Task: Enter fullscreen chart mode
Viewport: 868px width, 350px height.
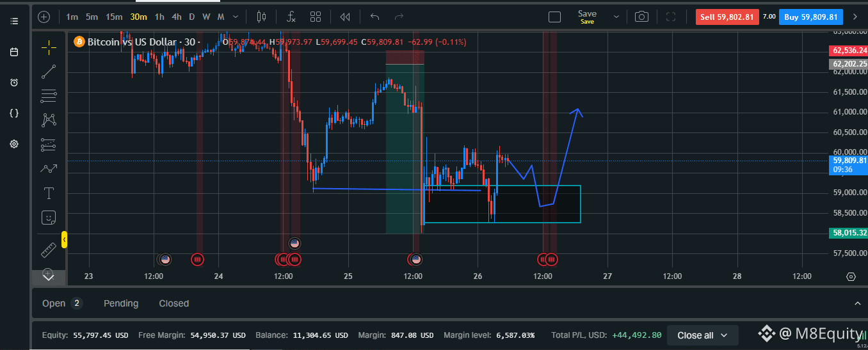Action: coord(671,17)
